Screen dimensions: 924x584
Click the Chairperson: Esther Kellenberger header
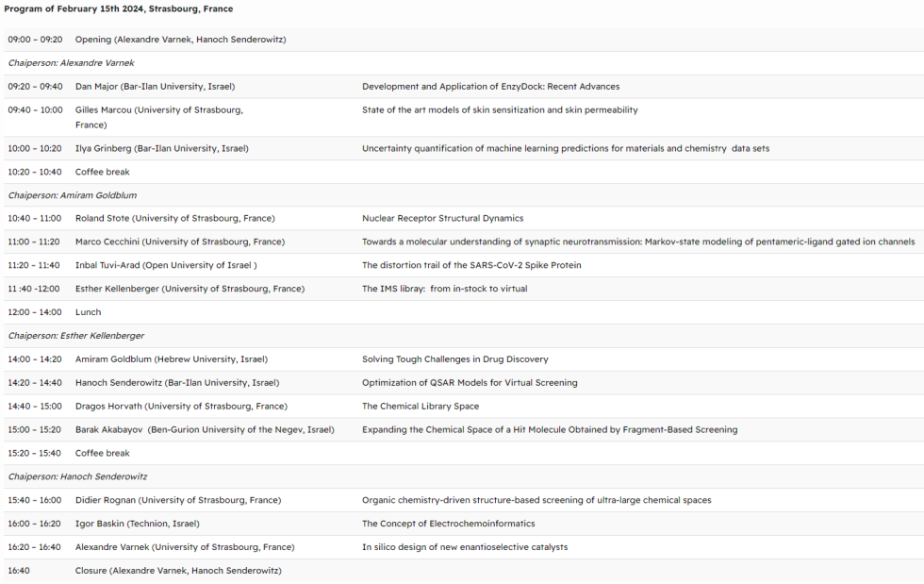[x=76, y=336]
